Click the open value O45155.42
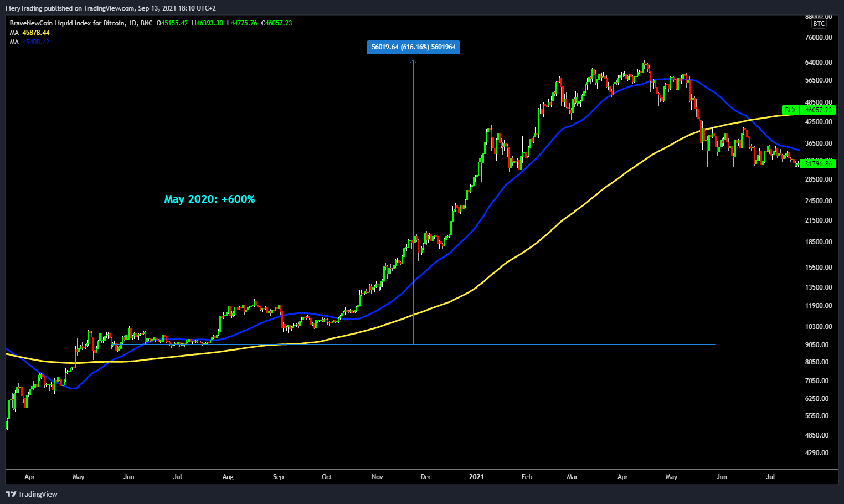This screenshot has height=504, width=844. pyautogui.click(x=172, y=23)
